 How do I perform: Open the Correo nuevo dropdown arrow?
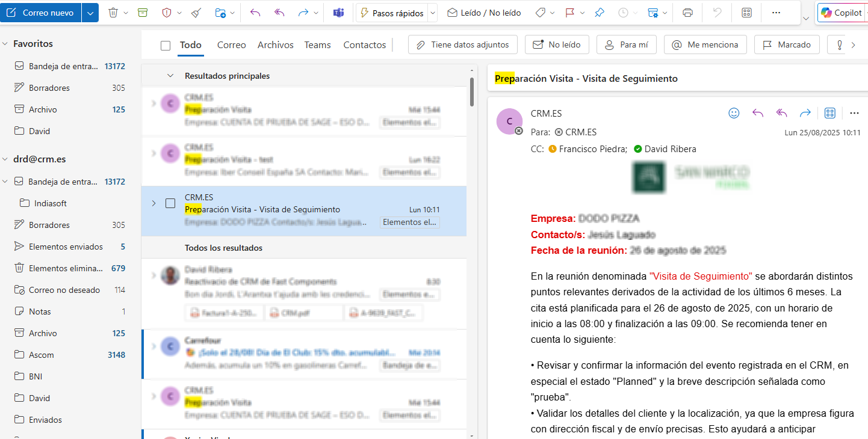90,13
